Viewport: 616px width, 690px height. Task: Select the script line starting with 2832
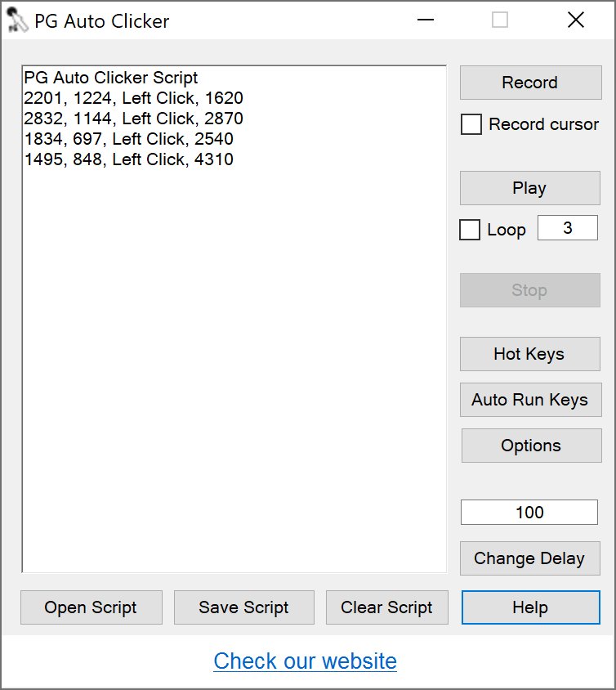(134, 119)
